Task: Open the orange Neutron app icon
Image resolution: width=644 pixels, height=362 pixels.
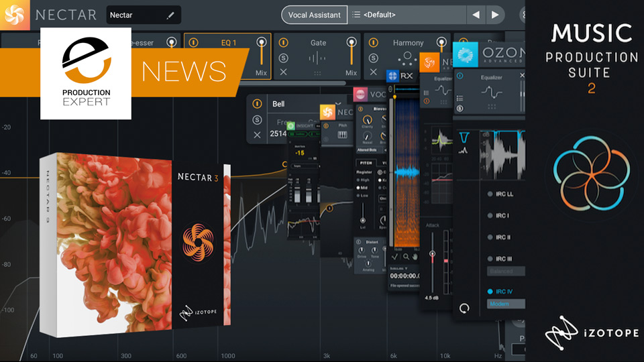Action: pos(429,62)
